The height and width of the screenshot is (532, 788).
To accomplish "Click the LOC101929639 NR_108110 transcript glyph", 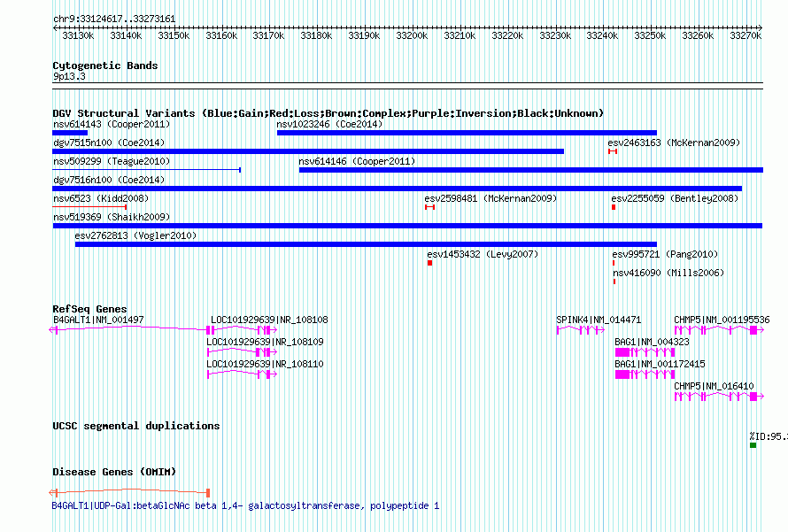I will click(242, 374).
